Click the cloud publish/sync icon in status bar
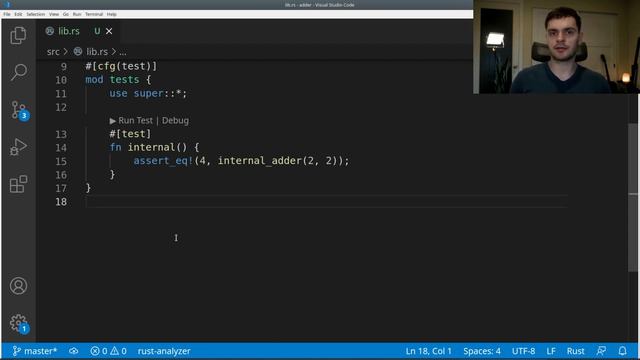 point(73,351)
